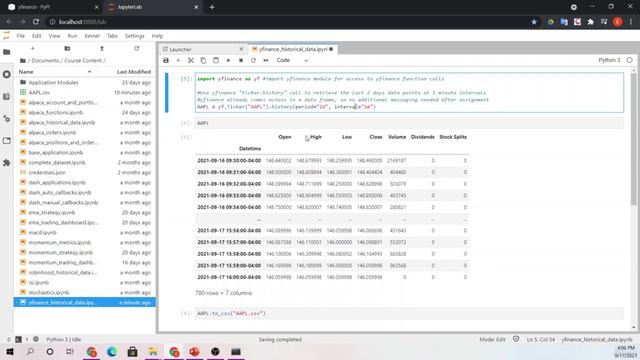Open the Extension Manager puzzle icon
Screen dimensions: 640x360
pyautogui.click(x=7, y=163)
